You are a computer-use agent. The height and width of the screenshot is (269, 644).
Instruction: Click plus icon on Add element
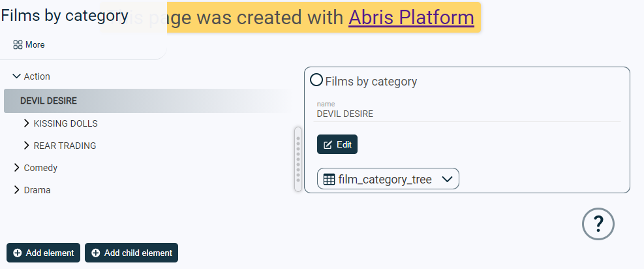[x=17, y=253]
